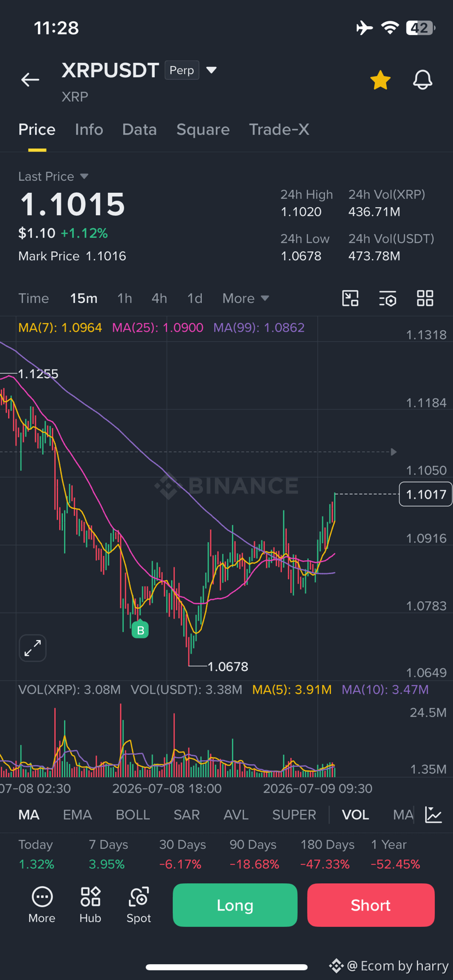The height and width of the screenshot is (980, 453).
Task: Open the More menu icon
Action: tap(42, 905)
